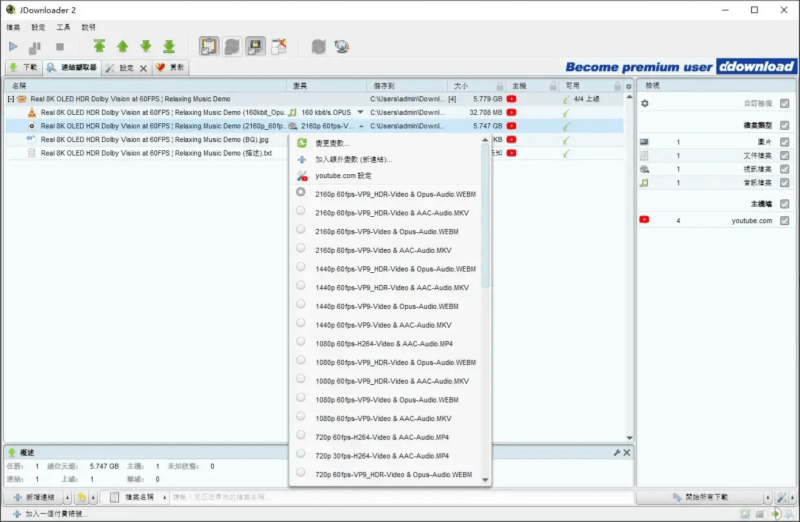Select 1440p 60fps-VP9-Video & AAC-Audio.MKV
The width and height of the screenshot is (800, 522).
click(386, 325)
